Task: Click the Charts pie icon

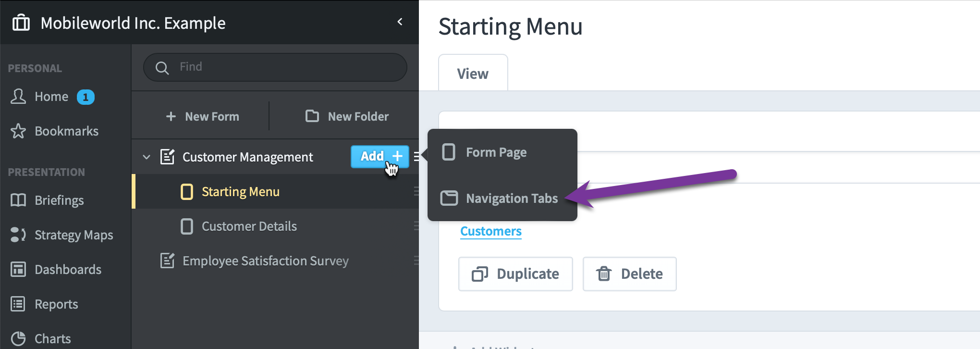Action: pos(18,338)
